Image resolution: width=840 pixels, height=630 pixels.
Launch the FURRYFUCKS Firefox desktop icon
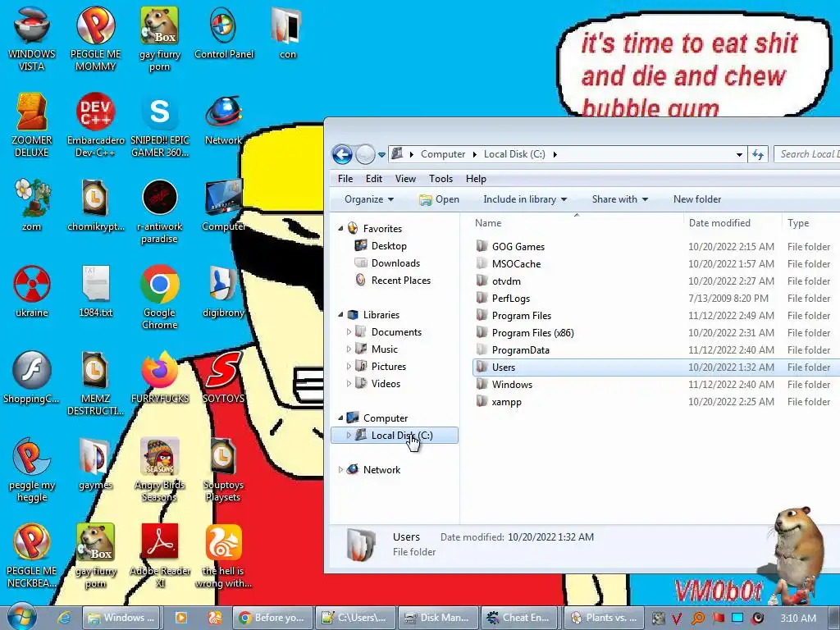pyautogui.click(x=160, y=377)
